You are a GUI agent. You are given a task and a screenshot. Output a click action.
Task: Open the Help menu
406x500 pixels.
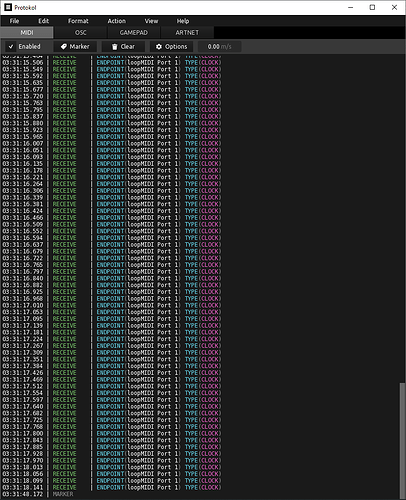pyautogui.click(x=183, y=21)
